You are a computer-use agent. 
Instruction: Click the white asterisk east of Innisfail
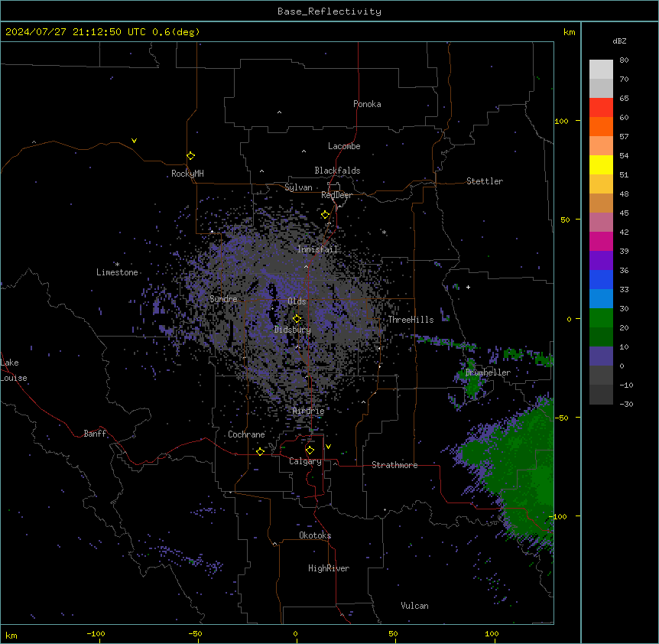[384, 232]
